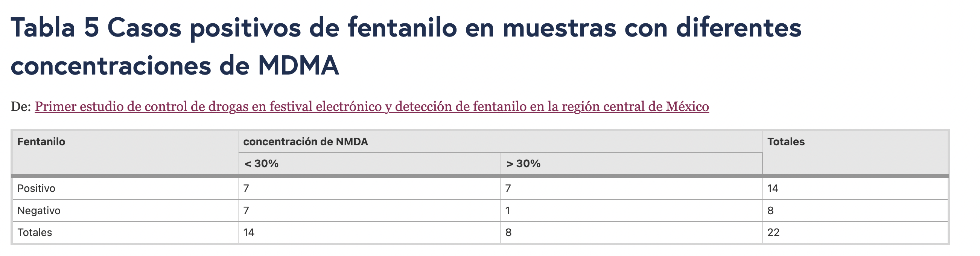Screen dimensions: 980x256
Task: Open the Primer estudio de control link
Action: tap(372, 107)
